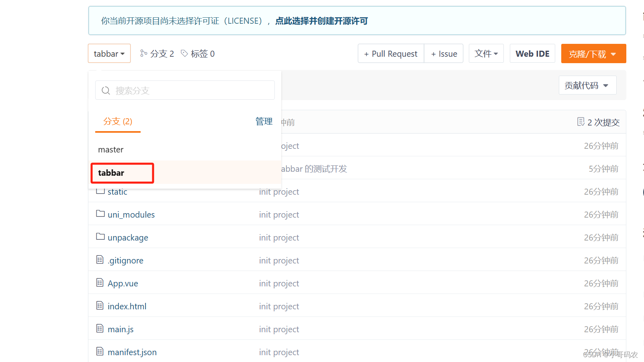
Task: Click the file icon beside App.vue
Action: (100, 282)
